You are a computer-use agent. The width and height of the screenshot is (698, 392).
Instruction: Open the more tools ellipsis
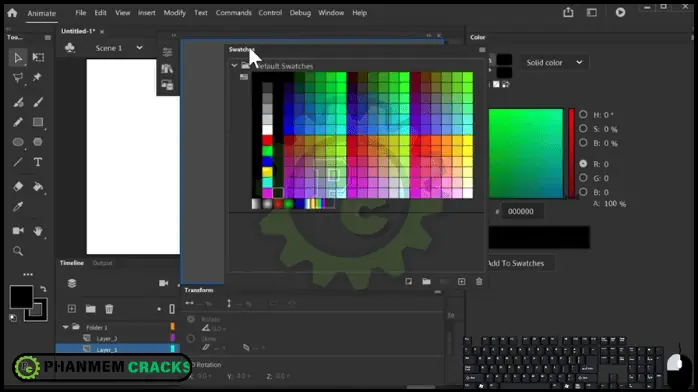pyautogui.click(x=28, y=274)
